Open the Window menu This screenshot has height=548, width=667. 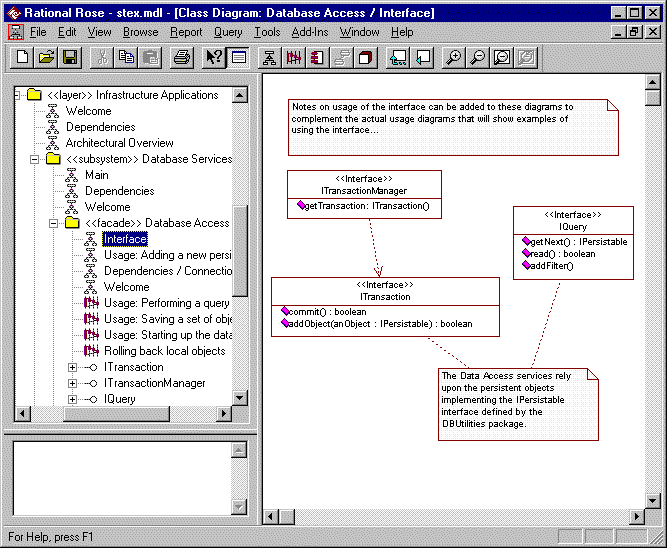coord(359,32)
